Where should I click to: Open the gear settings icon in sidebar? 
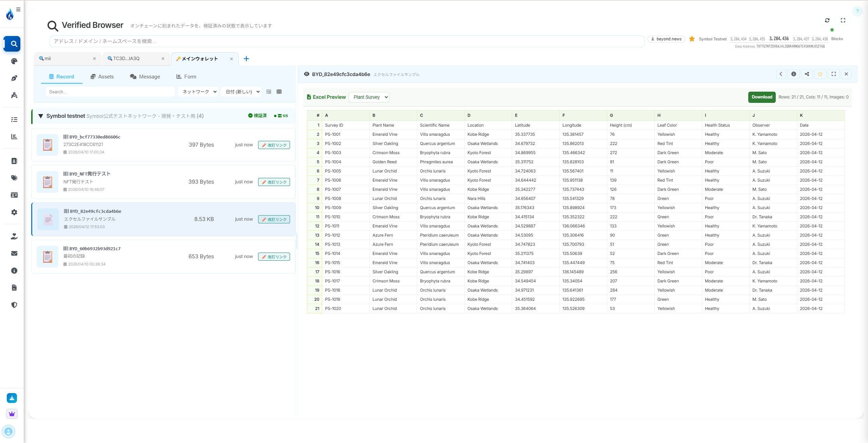pos(14,212)
